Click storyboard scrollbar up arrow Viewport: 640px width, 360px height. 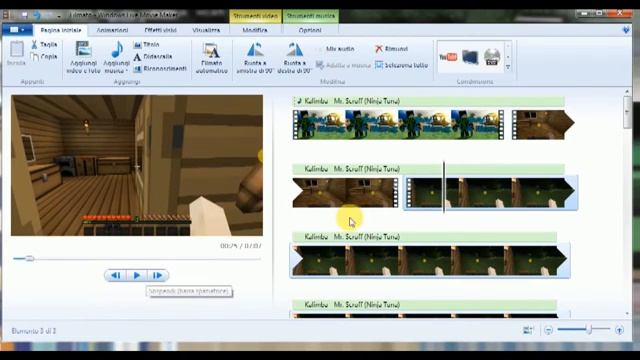627,91
